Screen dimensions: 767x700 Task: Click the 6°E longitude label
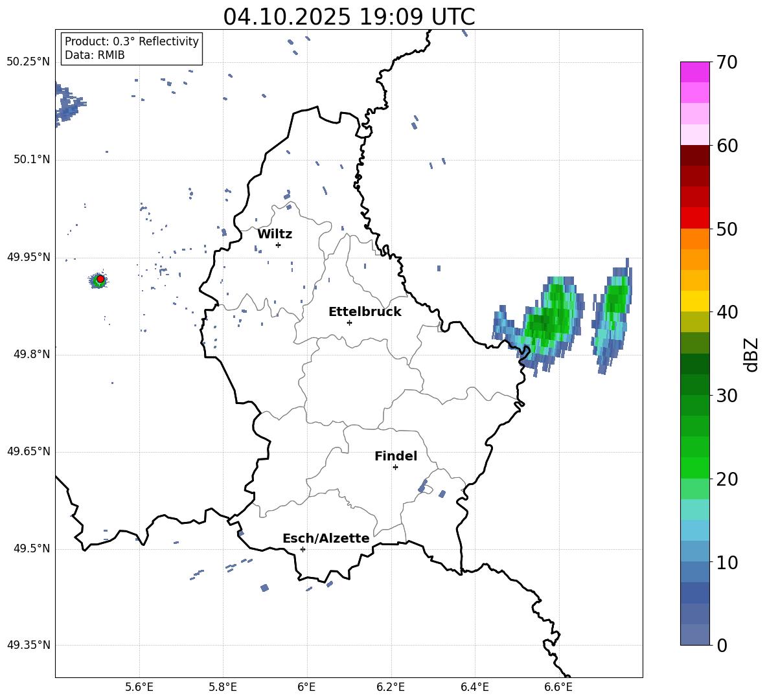pyautogui.click(x=306, y=687)
